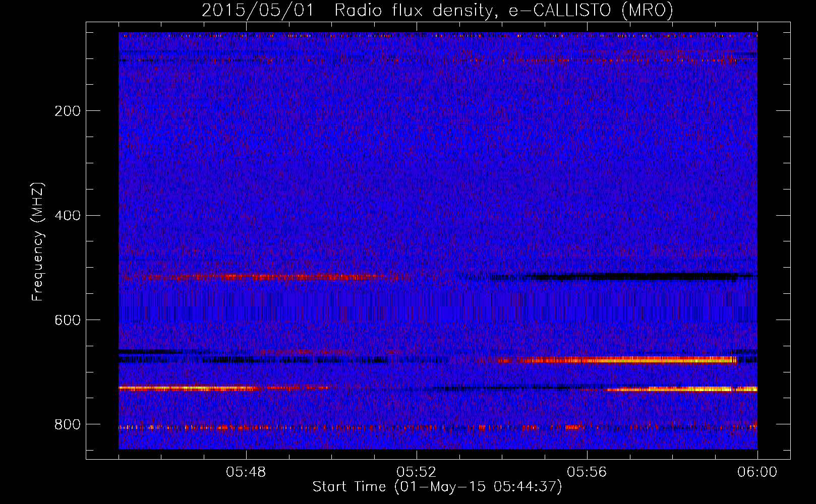This screenshot has height=504, width=816.
Task: Click the 05:52 time tick label
Action: click(417, 472)
